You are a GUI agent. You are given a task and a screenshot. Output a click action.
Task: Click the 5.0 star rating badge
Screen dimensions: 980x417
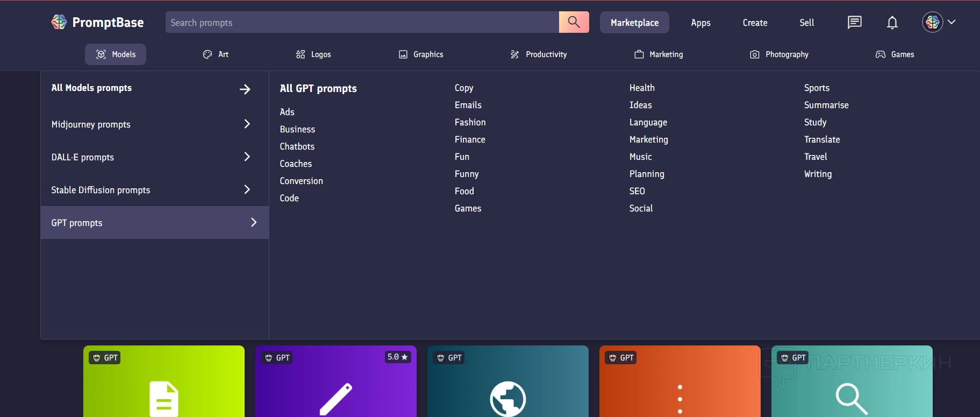coord(398,357)
